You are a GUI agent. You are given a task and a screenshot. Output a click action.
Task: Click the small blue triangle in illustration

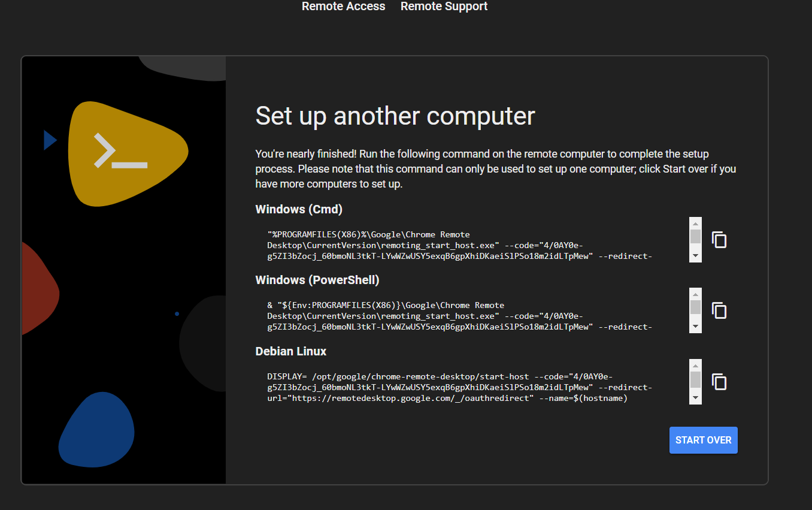[50, 140]
